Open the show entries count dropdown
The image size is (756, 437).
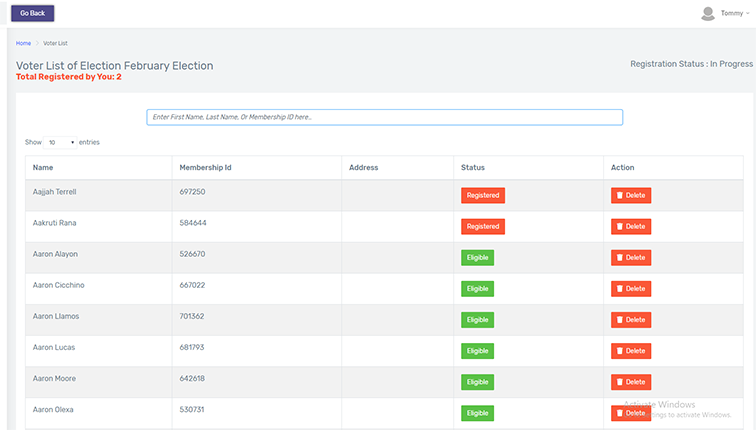click(61, 142)
